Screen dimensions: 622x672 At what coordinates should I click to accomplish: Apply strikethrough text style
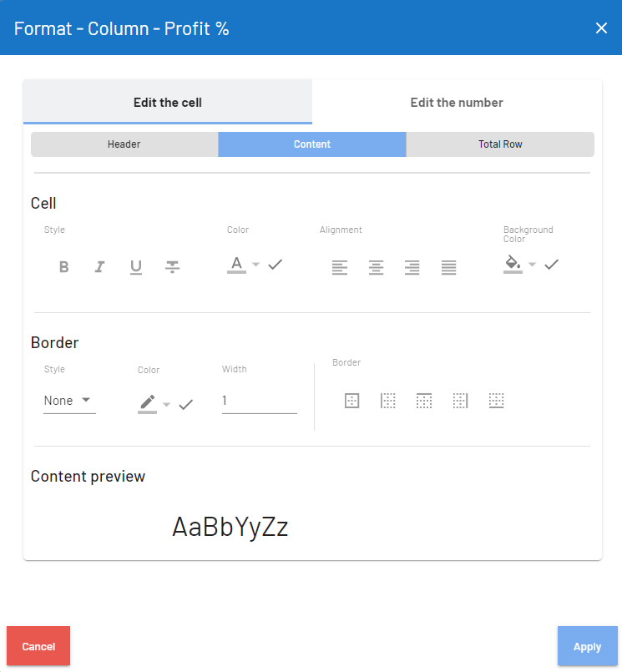click(x=172, y=267)
